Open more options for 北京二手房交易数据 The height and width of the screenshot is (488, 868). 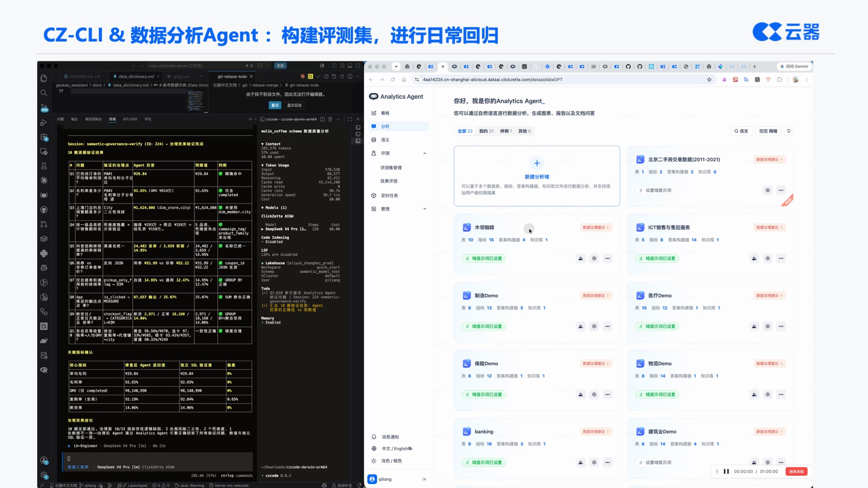[x=781, y=190]
